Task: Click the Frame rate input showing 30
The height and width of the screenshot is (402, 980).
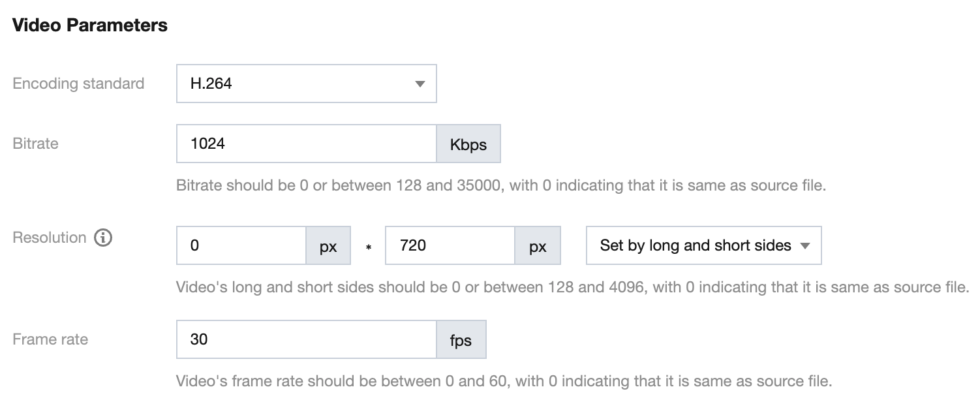Action: (x=306, y=339)
